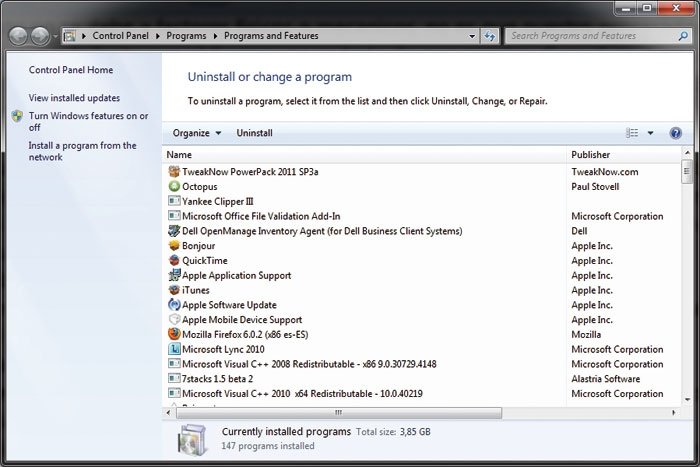The height and width of the screenshot is (467, 700).
Task: Click the iTunes program icon
Action: 174,290
